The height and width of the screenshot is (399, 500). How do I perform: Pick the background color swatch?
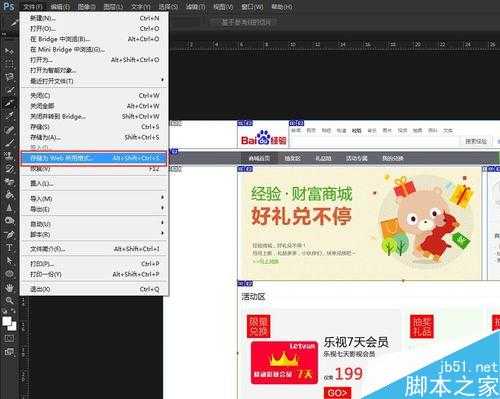(13, 326)
